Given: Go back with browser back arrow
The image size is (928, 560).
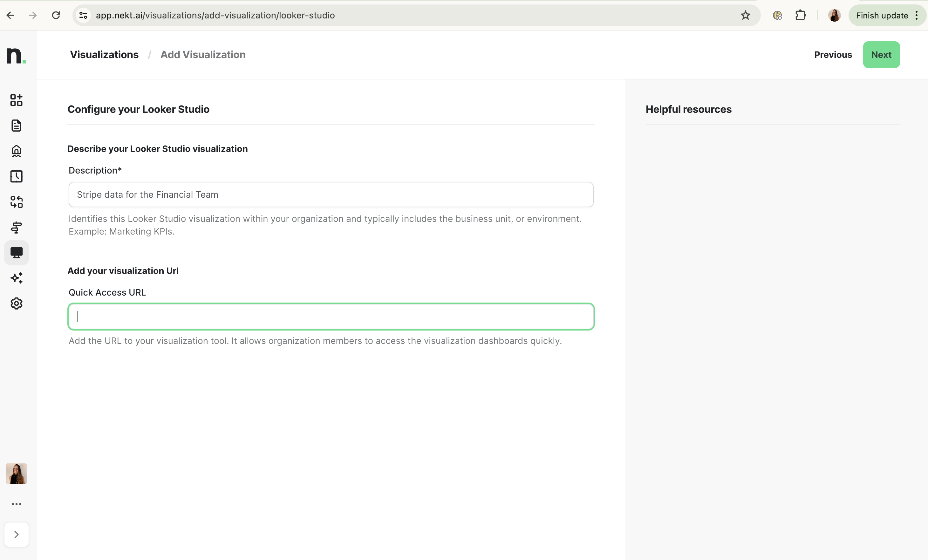Looking at the screenshot, I should pos(10,16).
